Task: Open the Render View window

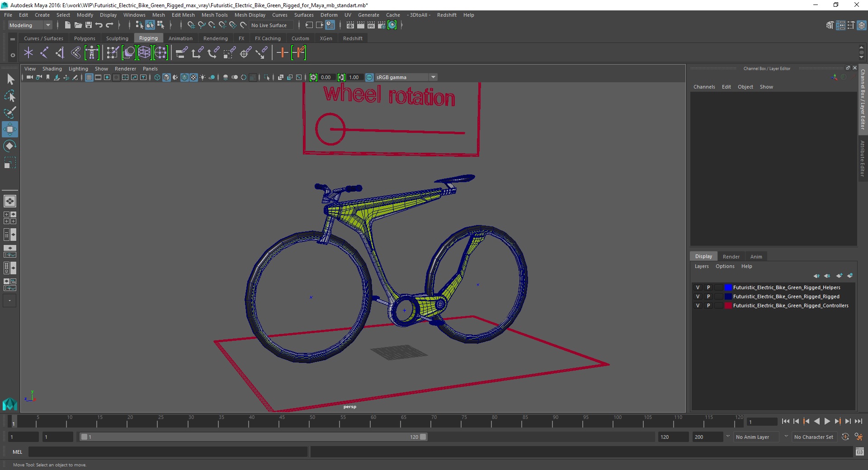Action: click(350, 25)
